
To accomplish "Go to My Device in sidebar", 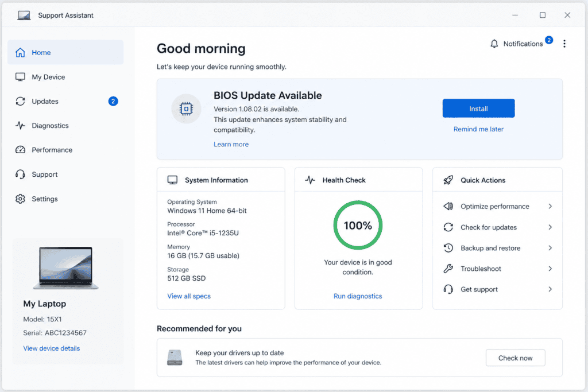I will click(65, 77).
